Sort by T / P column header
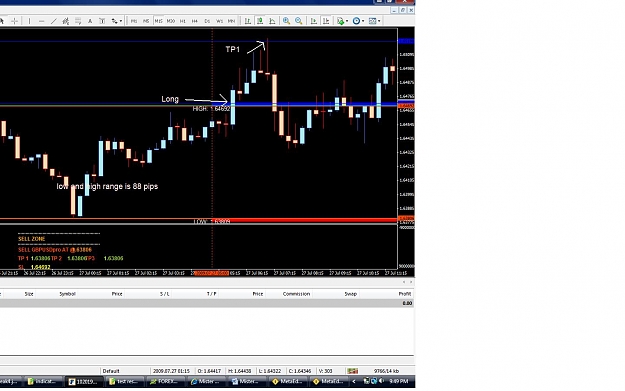Viewport: 625px width, 391px height. pos(212,294)
